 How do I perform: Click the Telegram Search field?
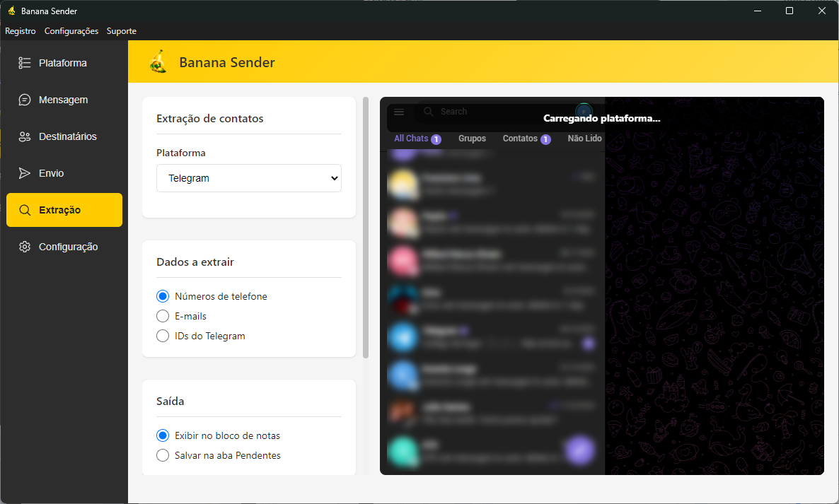coord(495,112)
